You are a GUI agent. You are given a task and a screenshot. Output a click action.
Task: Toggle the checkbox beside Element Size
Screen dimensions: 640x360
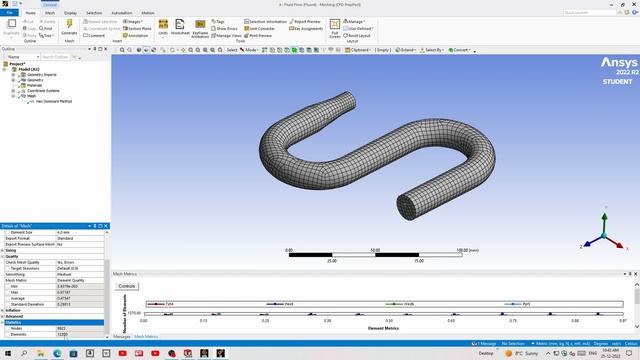tap(7, 232)
